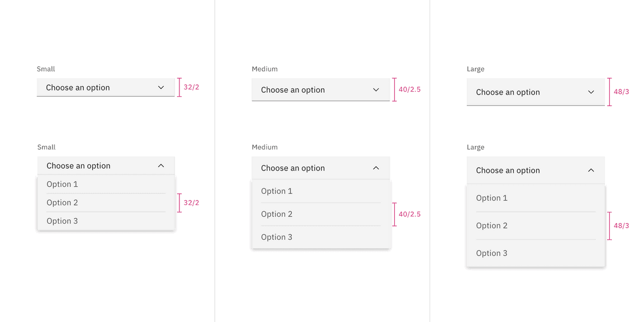Viewport: 644px width, 322px height.
Task: Select Option 1 in the Small dropdown list
Action: click(x=63, y=184)
